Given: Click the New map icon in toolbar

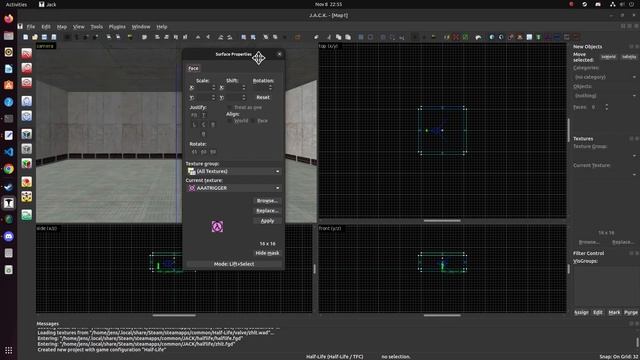Looking at the screenshot, I should coord(25,37).
